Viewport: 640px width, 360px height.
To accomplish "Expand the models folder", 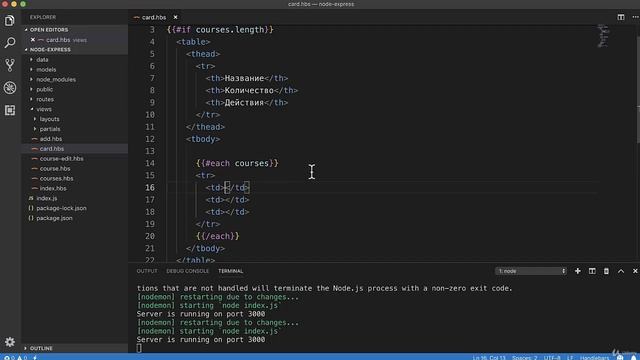I will click(46, 69).
